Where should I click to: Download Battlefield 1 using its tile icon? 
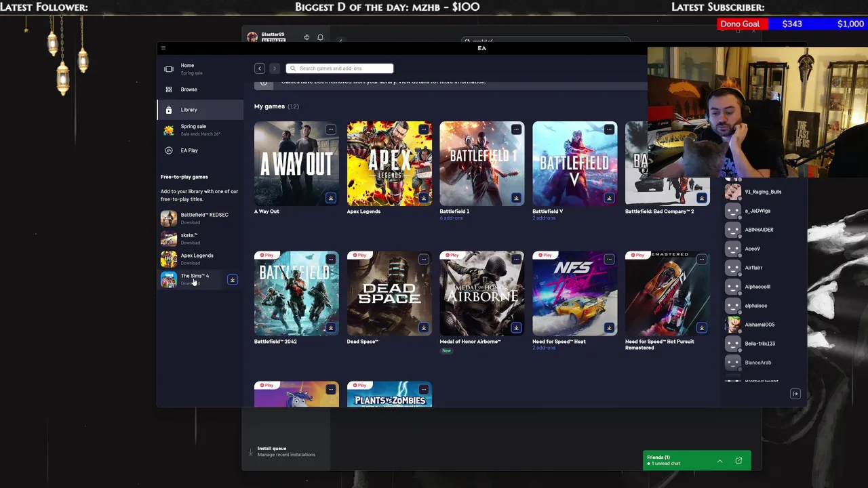tap(516, 198)
